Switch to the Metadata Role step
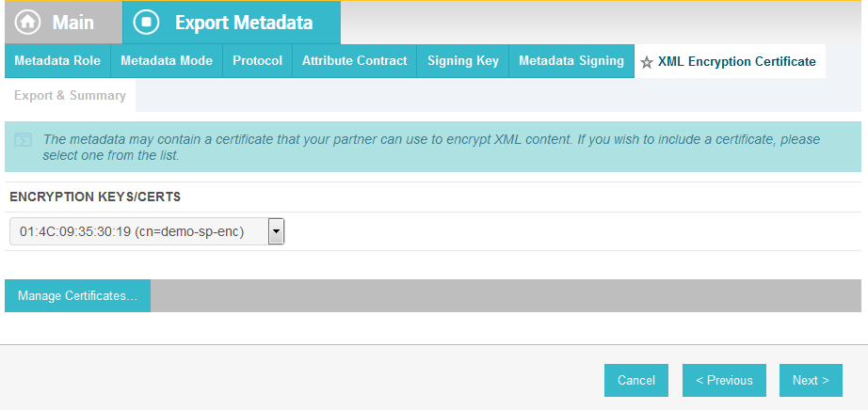This screenshot has width=868, height=410. point(57,61)
